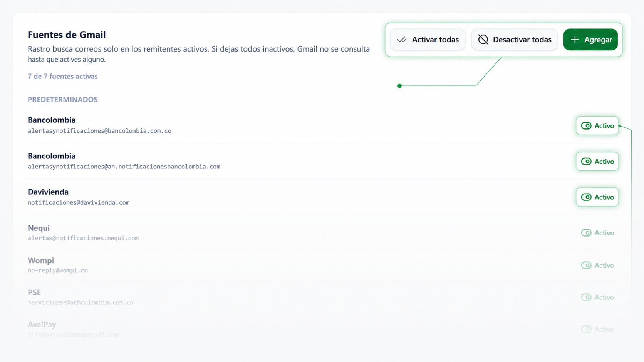Click the address serviciopse@achcolombia.com.co
This screenshot has width=644, height=362.
click(80, 302)
